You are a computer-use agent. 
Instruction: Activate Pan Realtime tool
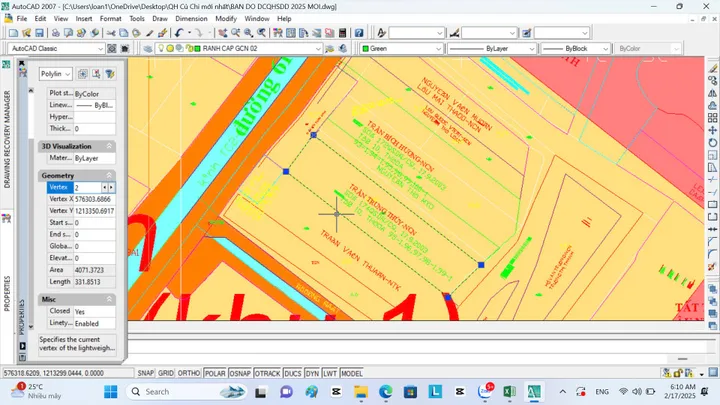point(223,33)
